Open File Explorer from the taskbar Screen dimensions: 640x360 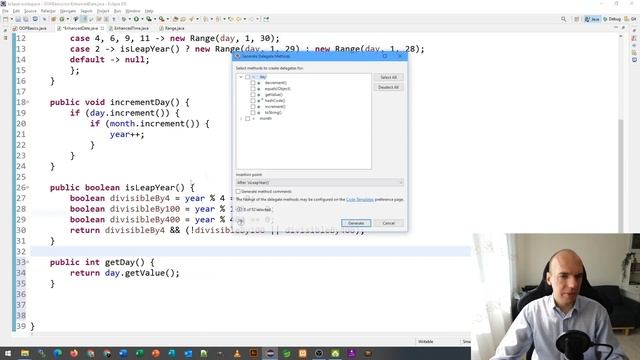(x=25, y=353)
